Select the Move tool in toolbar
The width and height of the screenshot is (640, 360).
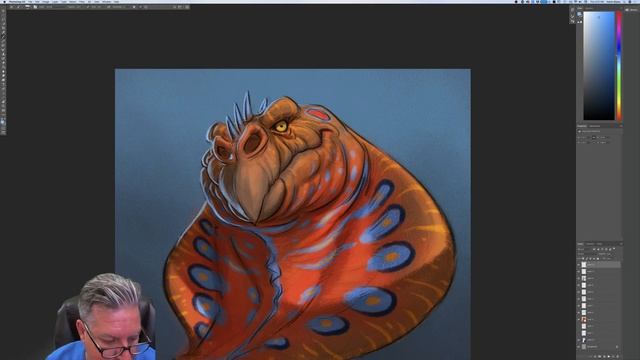[x=3, y=11]
